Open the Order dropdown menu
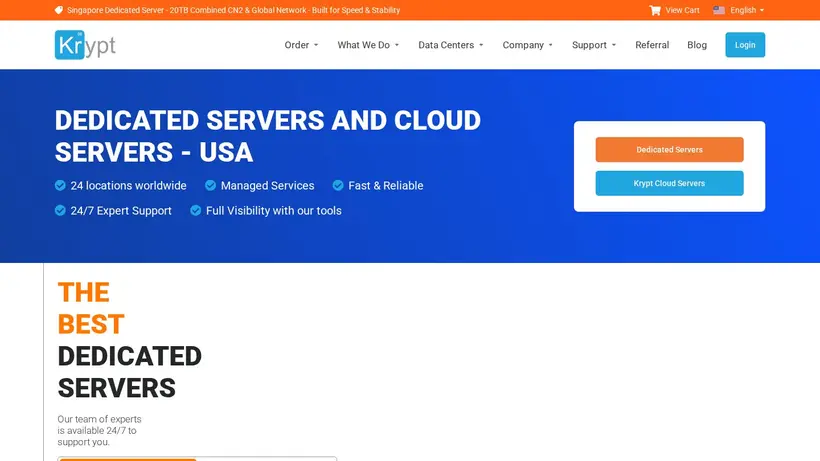 [x=301, y=45]
